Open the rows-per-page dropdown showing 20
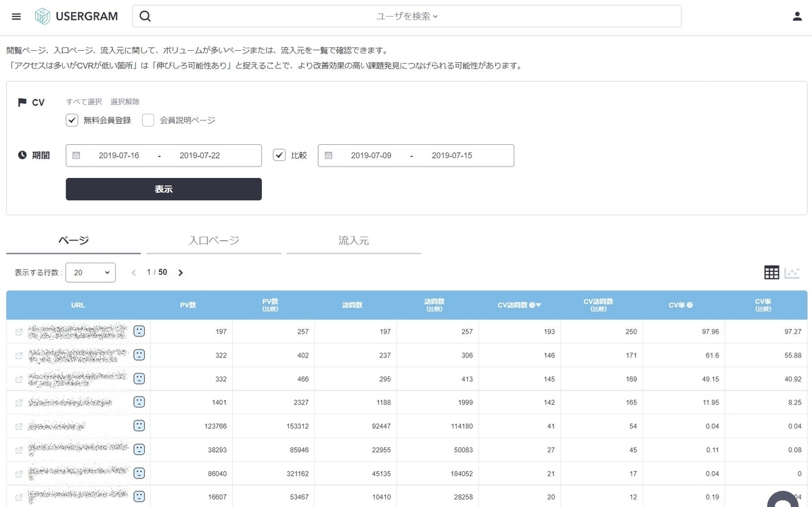Viewport: 812px width, 507px height. 91,272
